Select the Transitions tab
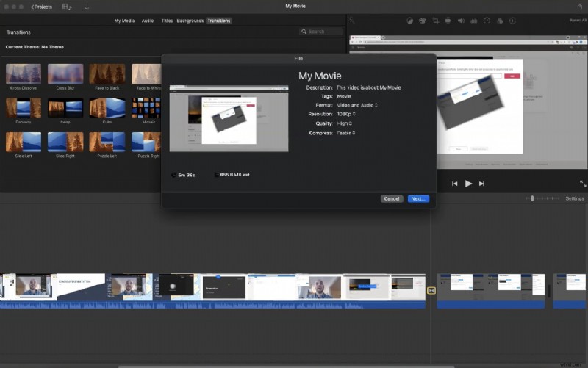 tap(219, 21)
